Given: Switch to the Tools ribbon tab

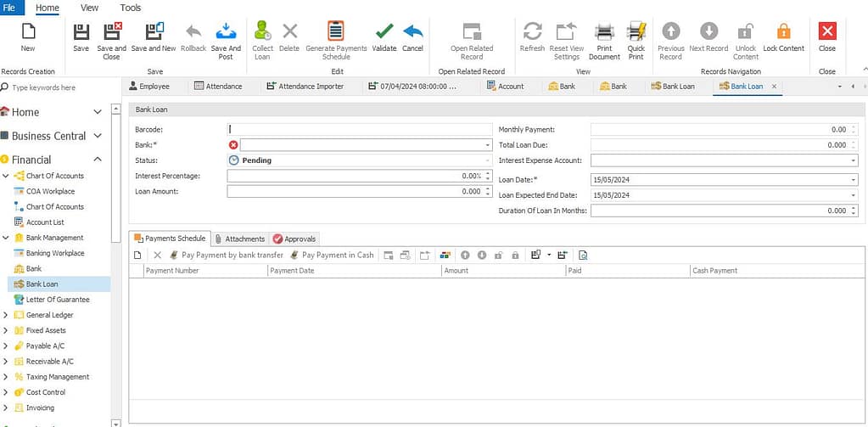Looking at the screenshot, I should [x=130, y=8].
